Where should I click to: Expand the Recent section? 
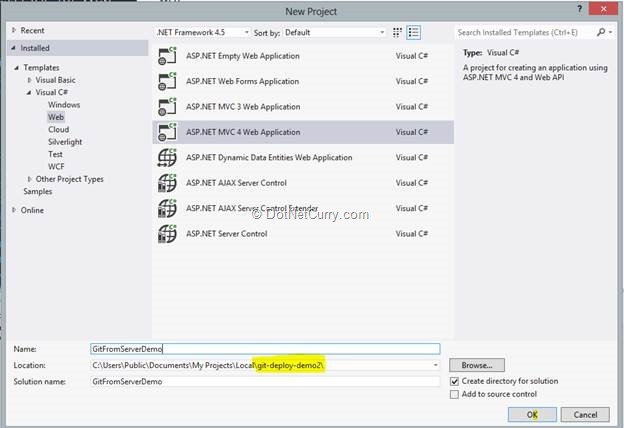[x=14, y=30]
